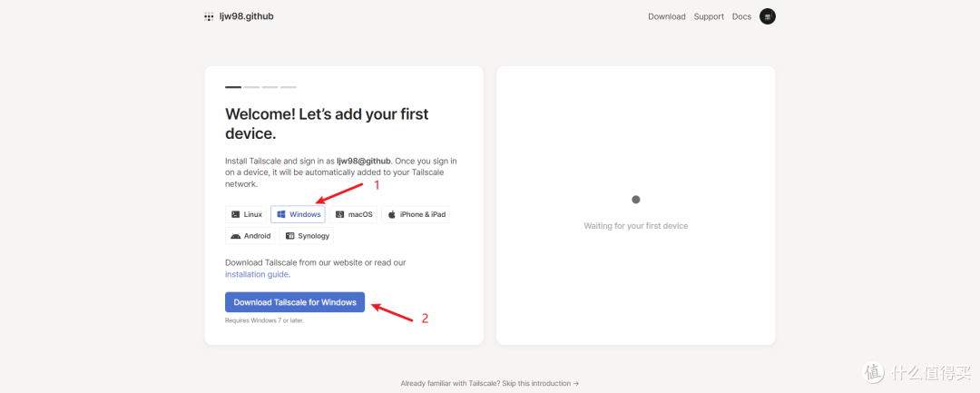This screenshot has width=980, height=393.
Task: Open the Docs header link
Action: pyautogui.click(x=742, y=17)
